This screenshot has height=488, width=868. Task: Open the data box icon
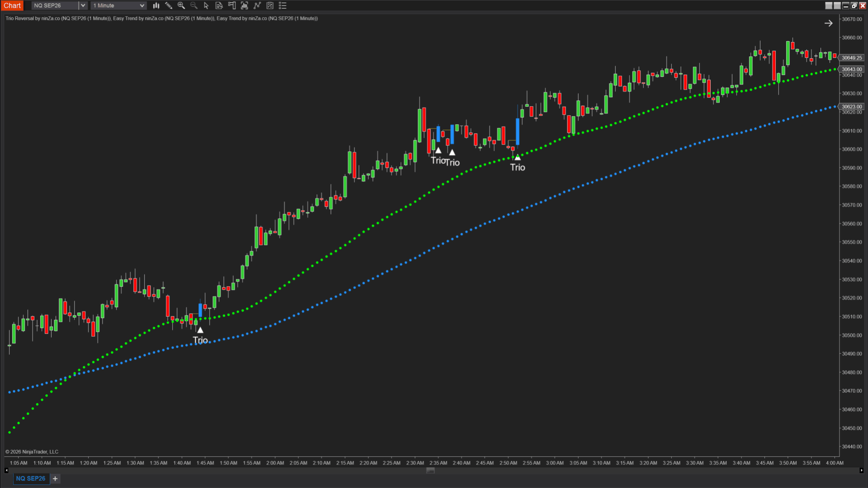click(219, 5)
